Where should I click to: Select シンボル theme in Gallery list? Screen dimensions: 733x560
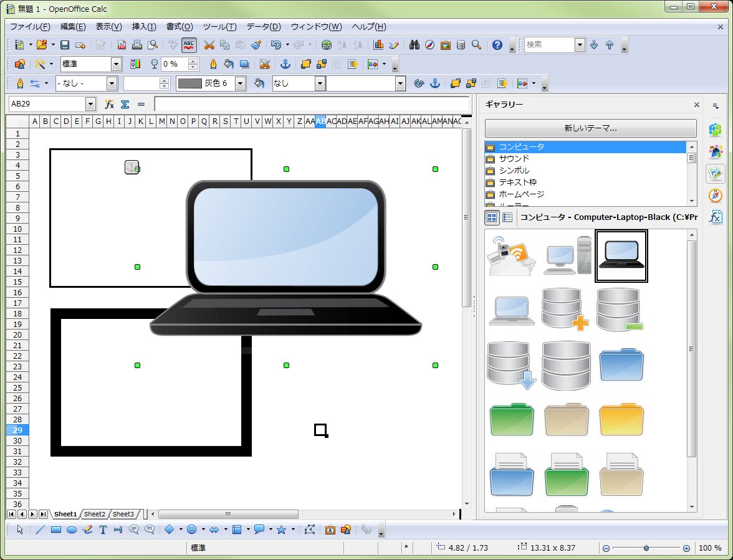click(x=585, y=171)
